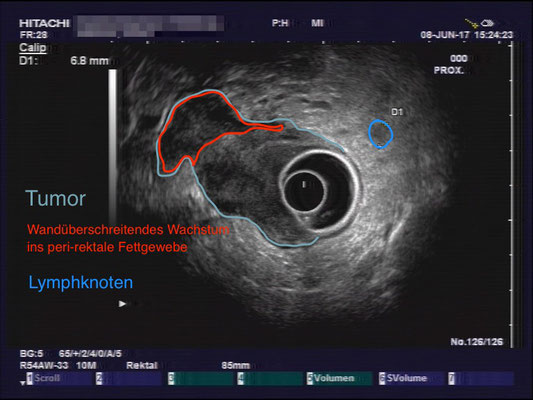Click the Rektal preset label
This screenshot has height=400, width=533.
click(x=142, y=365)
